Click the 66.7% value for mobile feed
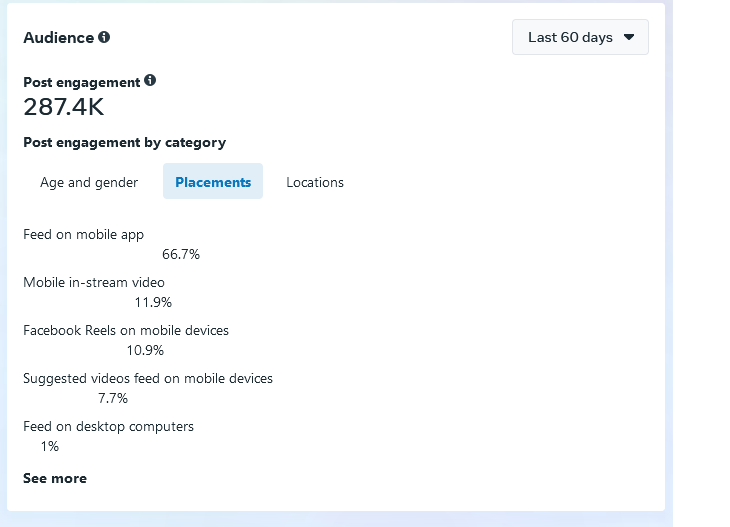The height and width of the screenshot is (527, 730). point(181,254)
